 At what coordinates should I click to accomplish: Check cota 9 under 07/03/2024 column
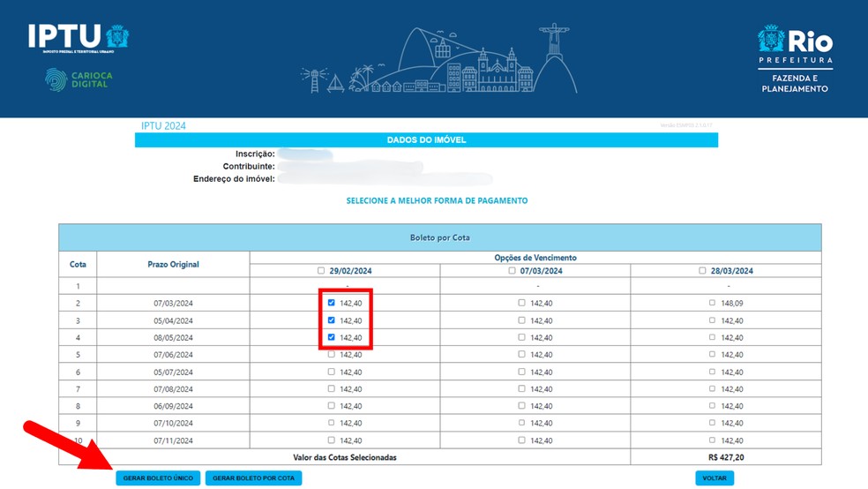point(521,423)
